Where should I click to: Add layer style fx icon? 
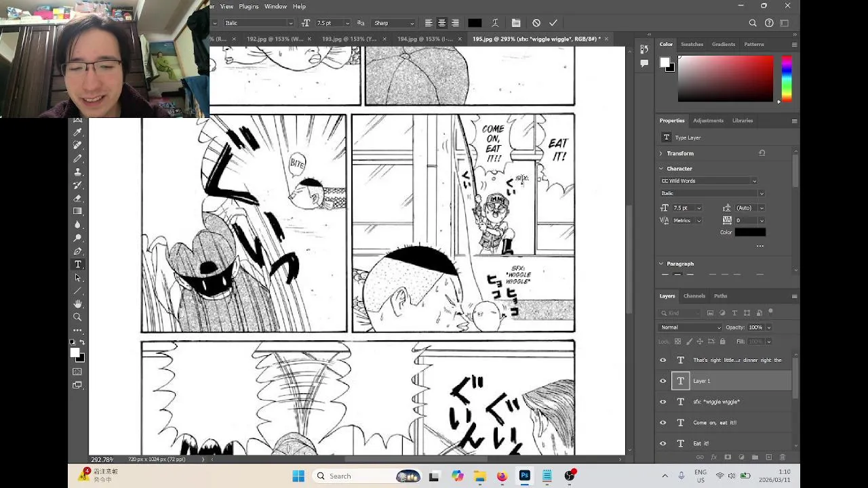(x=713, y=457)
